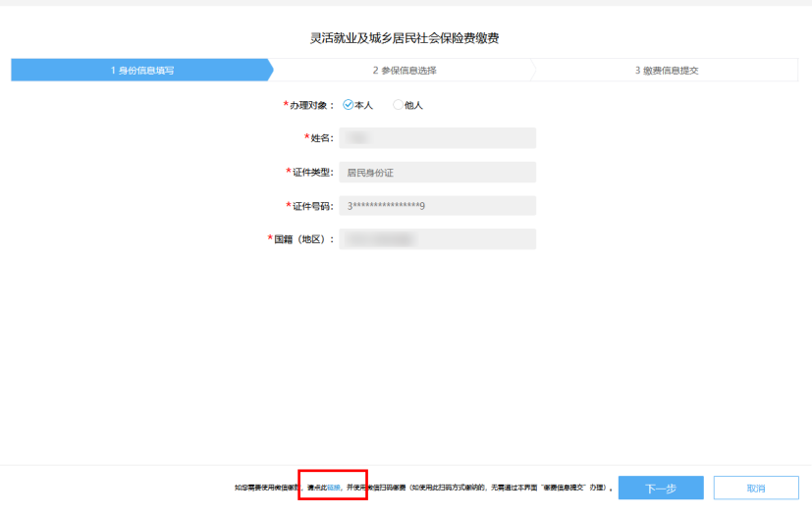Click the WeChat scan-payment notice text in brackets

[506, 488]
